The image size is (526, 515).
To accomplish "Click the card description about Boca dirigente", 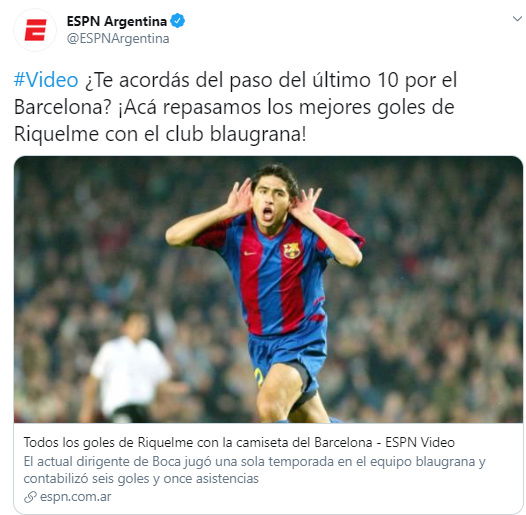I will tap(255, 470).
